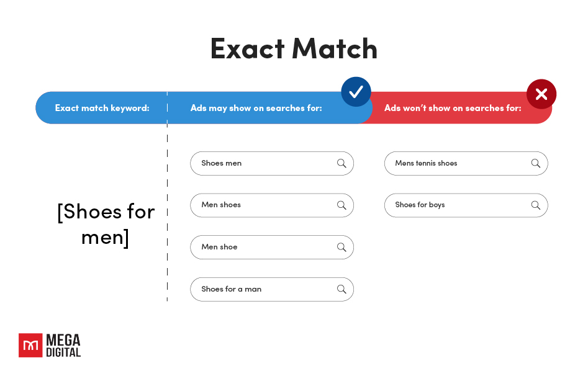The height and width of the screenshot is (376, 588).
Task: Click search icon in 'Shoes men' box
Action: tap(341, 163)
